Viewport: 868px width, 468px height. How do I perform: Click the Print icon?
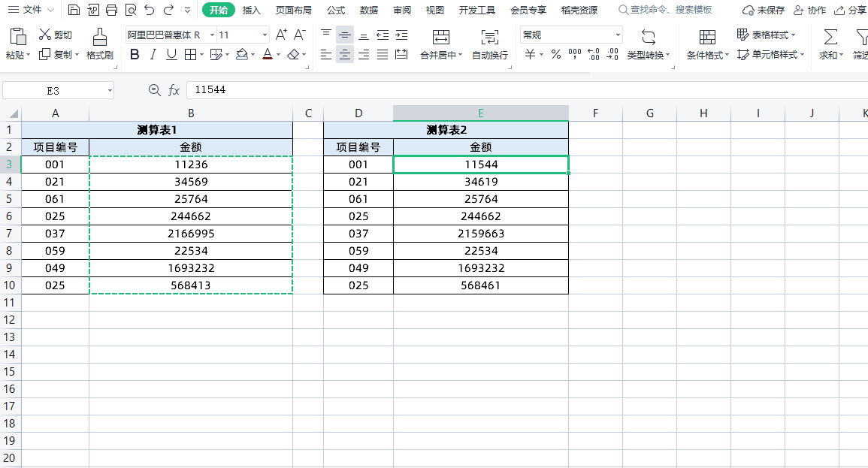click(x=111, y=10)
